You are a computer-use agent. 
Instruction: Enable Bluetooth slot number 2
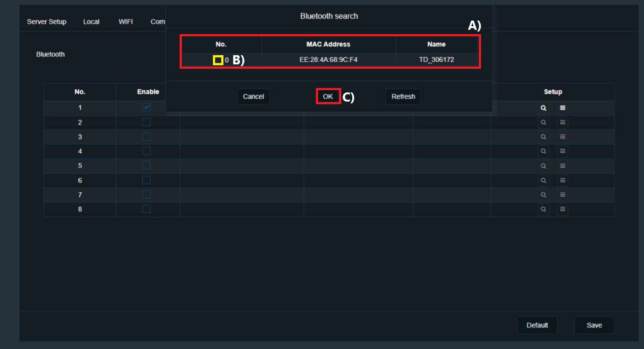pos(146,122)
